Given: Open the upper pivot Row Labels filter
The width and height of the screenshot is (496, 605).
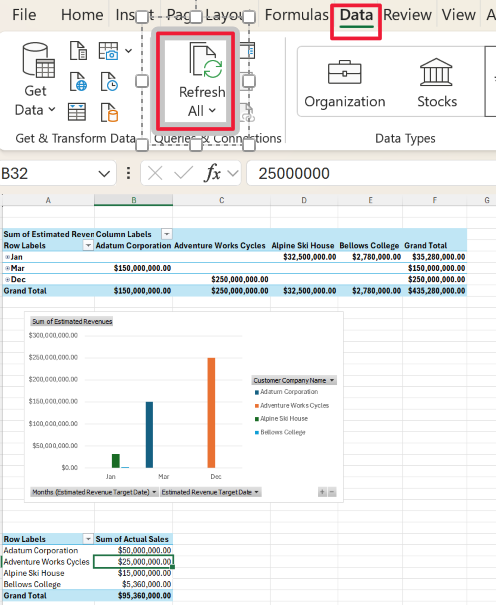Looking at the screenshot, I should (88, 245).
